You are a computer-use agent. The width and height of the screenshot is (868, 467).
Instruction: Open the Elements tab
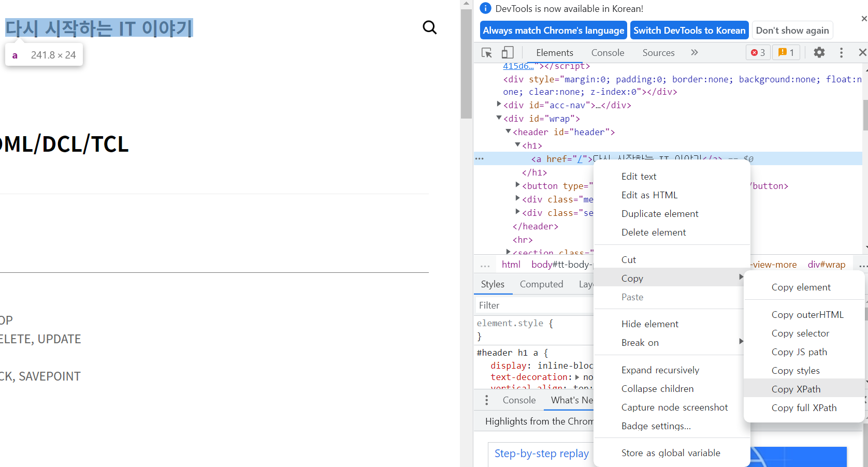click(x=555, y=52)
